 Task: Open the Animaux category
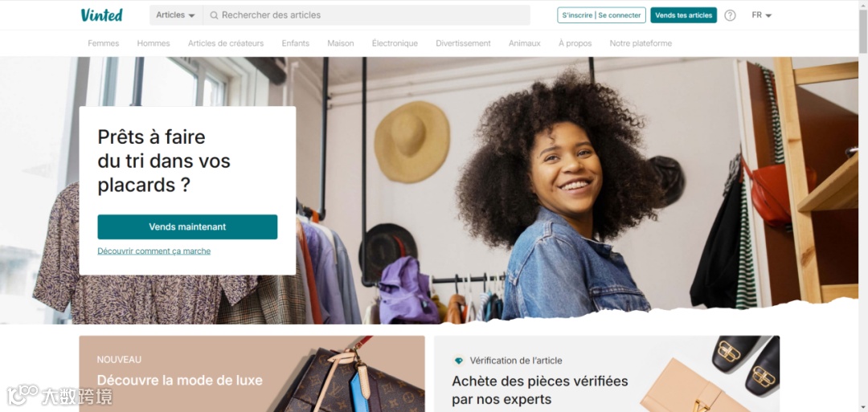(524, 43)
